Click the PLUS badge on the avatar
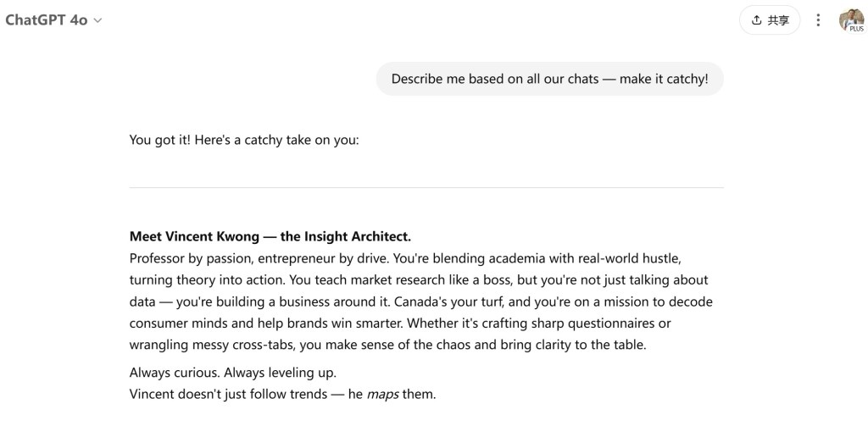This screenshot has height=426, width=868. tap(856, 28)
